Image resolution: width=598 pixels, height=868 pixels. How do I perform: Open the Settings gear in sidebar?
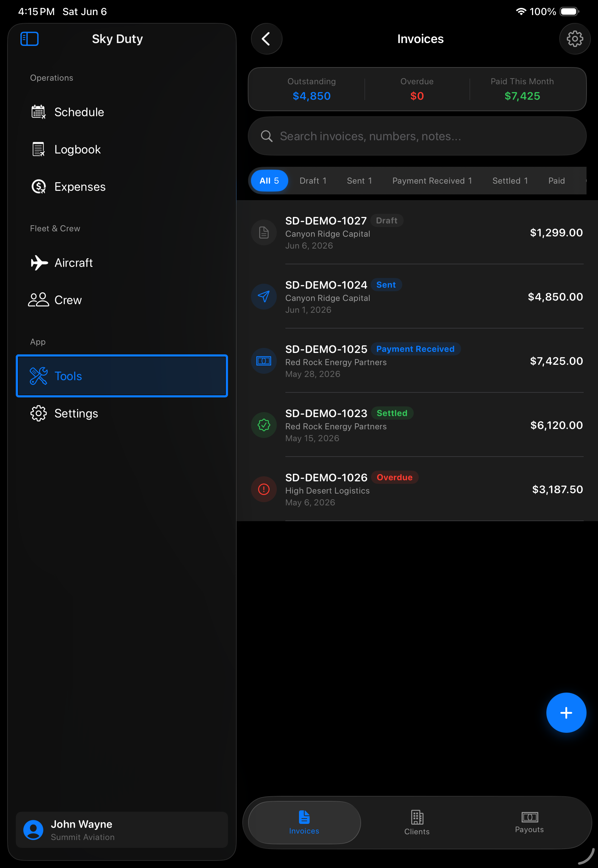[x=38, y=414]
